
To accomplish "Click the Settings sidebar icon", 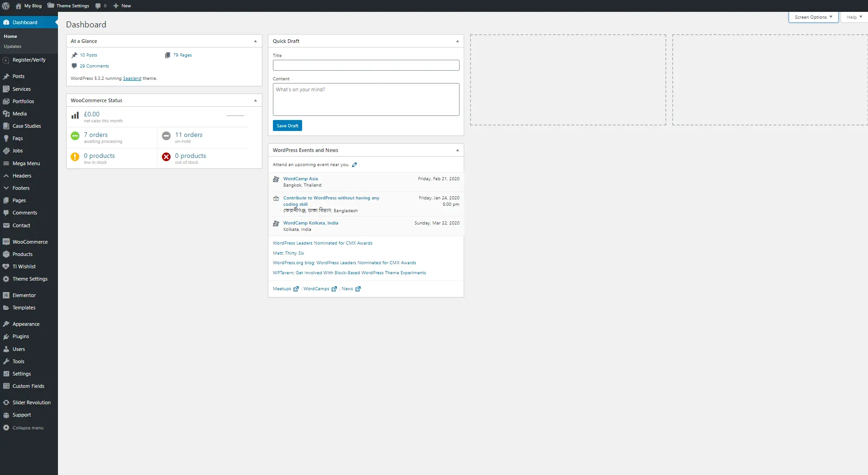I will (x=6, y=374).
